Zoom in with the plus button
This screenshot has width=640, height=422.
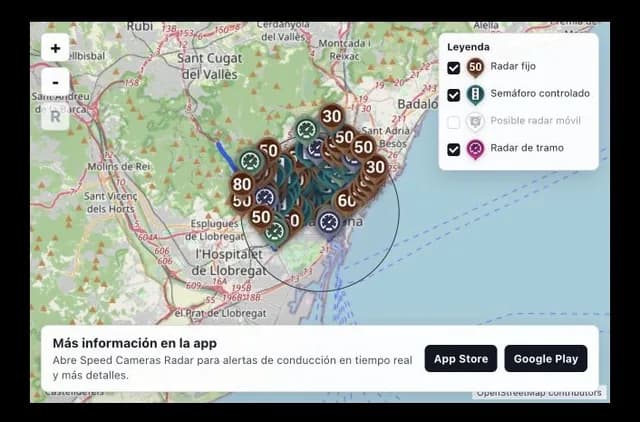click(55, 48)
